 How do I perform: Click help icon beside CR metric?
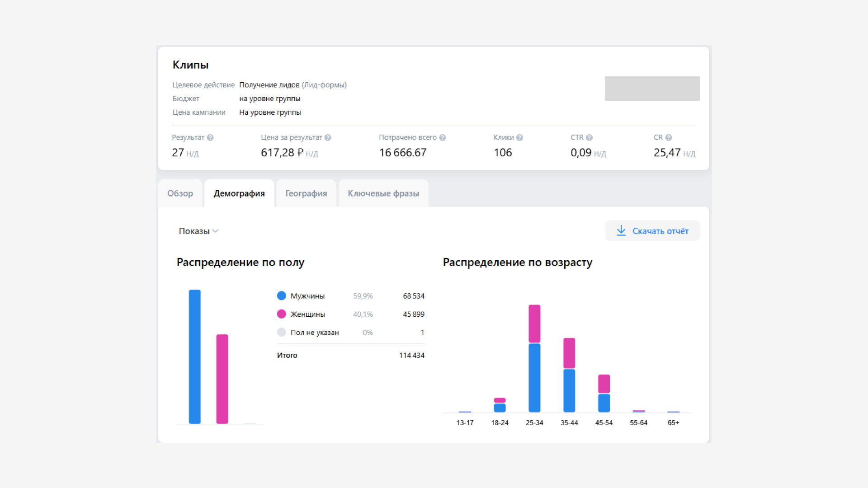(x=669, y=138)
